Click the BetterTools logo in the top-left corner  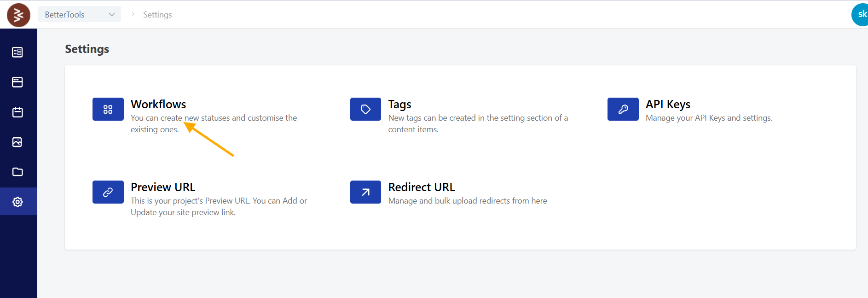coord(18,15)
